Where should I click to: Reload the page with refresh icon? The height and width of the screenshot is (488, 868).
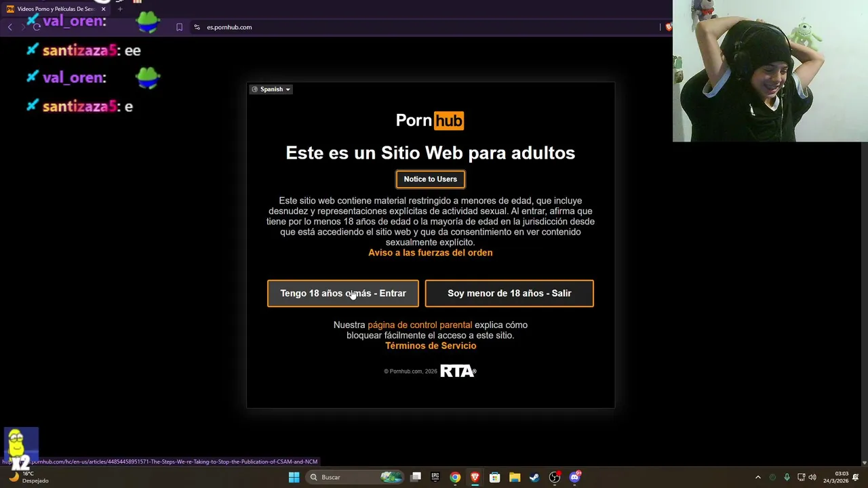click(x=37, y=27)
